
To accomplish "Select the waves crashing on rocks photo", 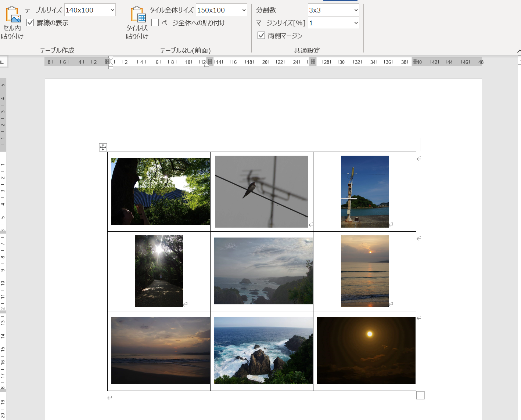I will (x=263, y=351).
